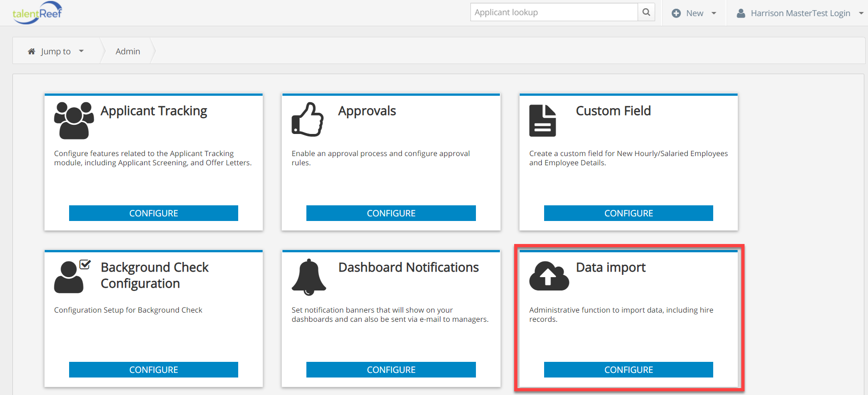Configure Applicant Tracking settings
The height and width of the screenshot is (395, 868).
153,213
